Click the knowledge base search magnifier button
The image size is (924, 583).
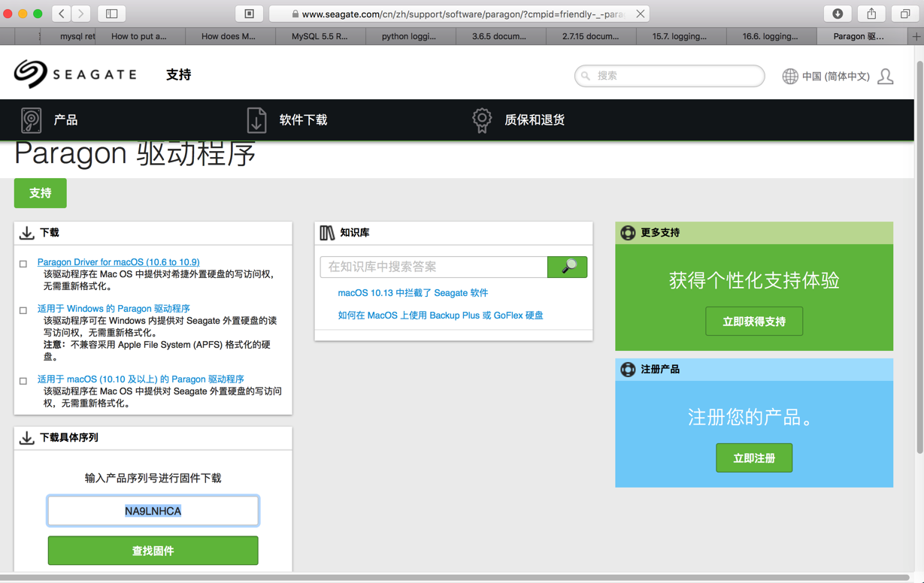tap(568, 267)
